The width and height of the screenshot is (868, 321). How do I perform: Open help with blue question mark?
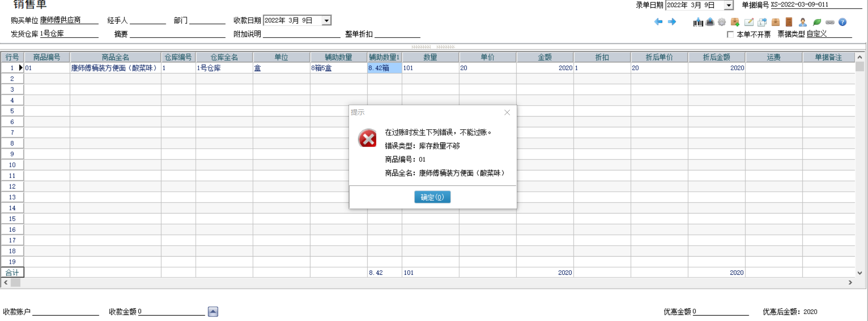(843, 22)
